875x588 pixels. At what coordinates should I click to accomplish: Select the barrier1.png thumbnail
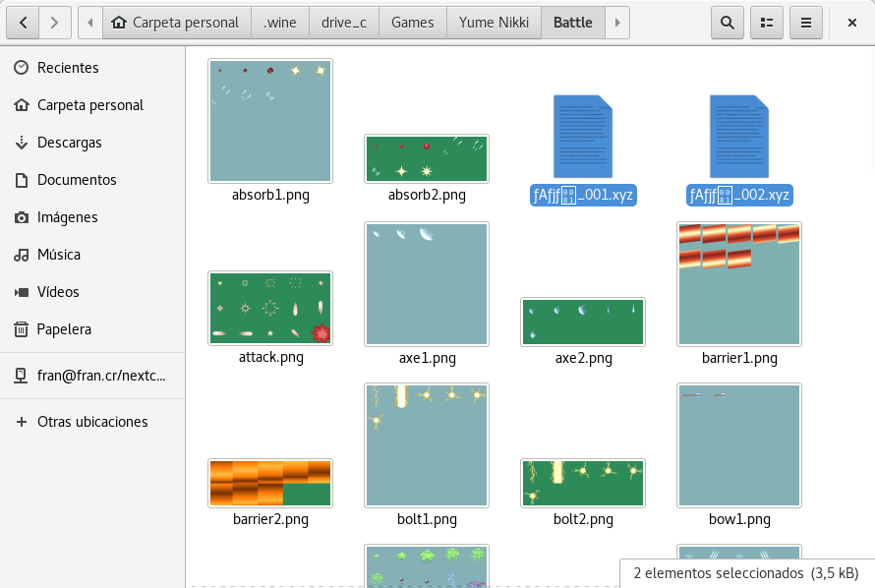[739, 284]
